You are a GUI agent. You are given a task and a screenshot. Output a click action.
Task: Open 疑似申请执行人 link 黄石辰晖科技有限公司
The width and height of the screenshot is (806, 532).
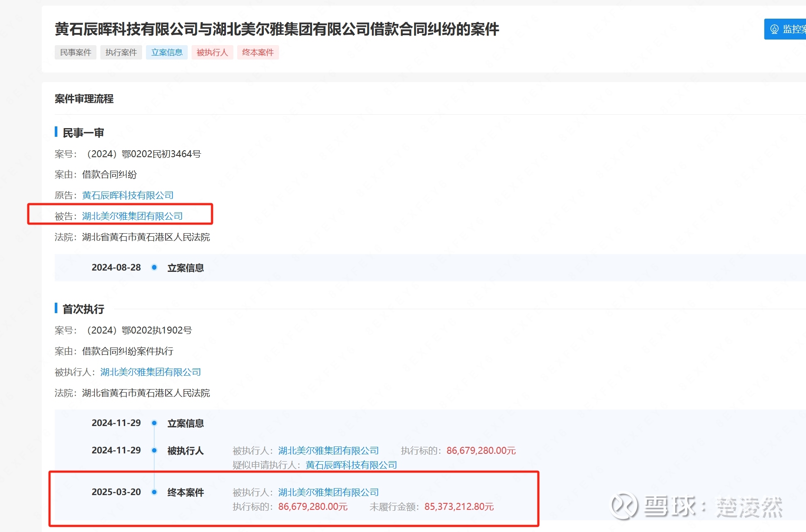coord(351,465)
